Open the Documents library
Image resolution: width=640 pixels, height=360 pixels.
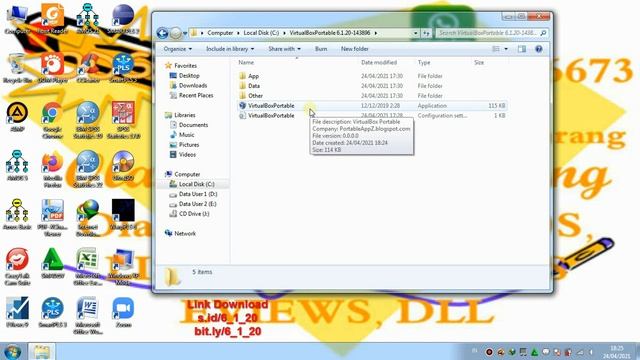pyautogui.click(x=193, y=125)
